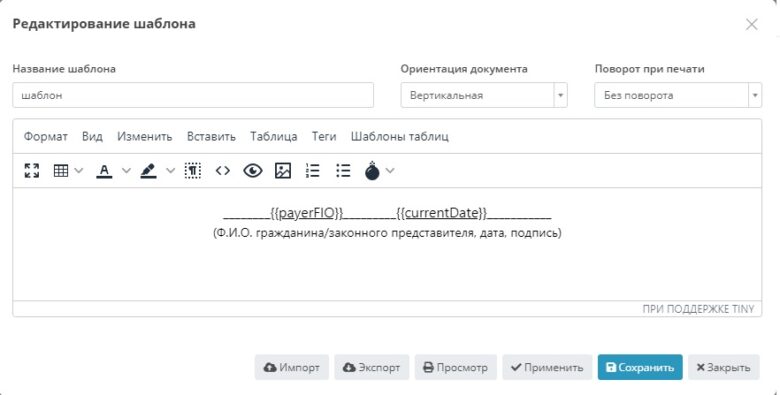Click the Закрыть button

724,368
